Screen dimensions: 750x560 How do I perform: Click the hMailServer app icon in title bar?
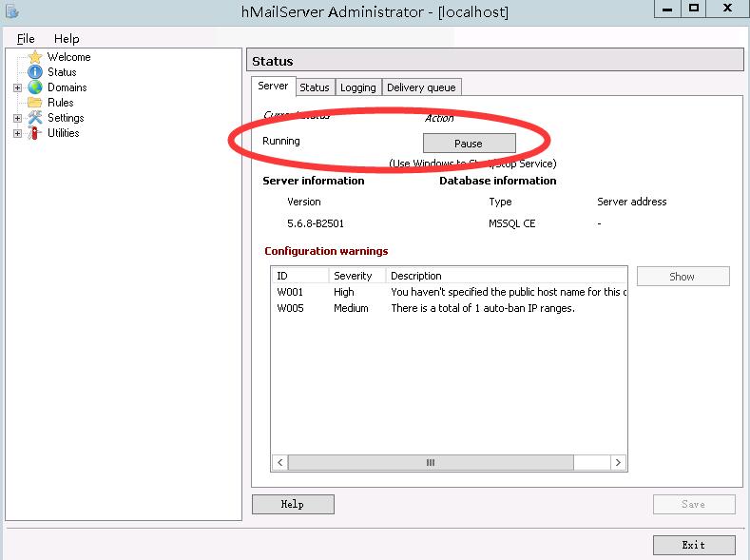11,11
